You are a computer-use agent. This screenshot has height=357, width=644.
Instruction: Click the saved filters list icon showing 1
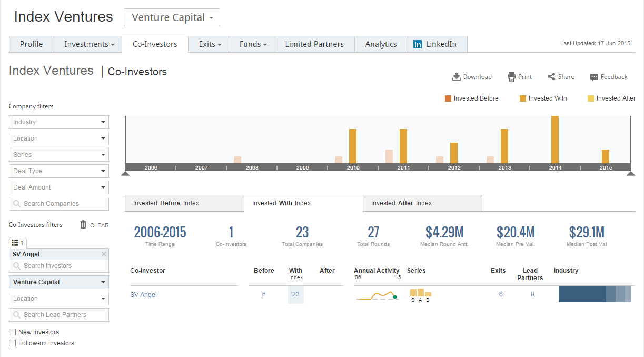click(16, 242)
